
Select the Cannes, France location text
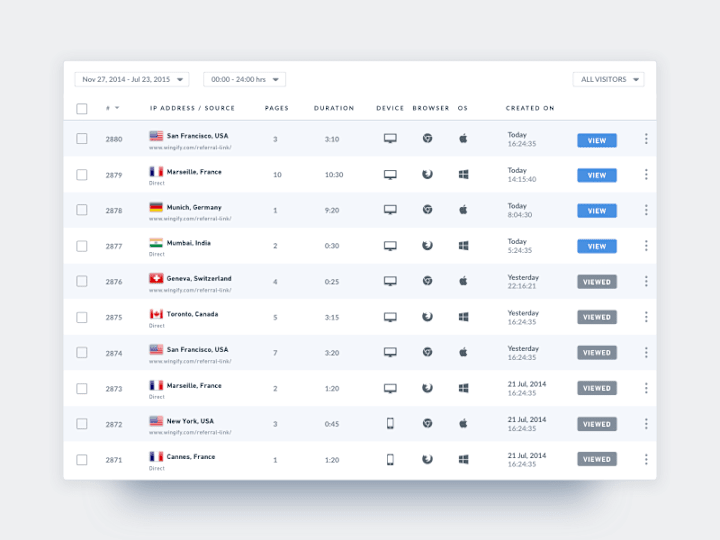(191, 457)
